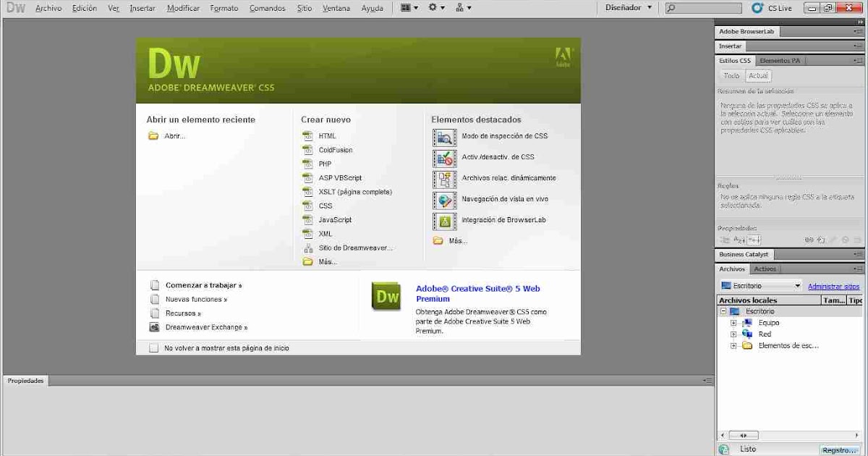The width and height of the screenshot is (868, 456).
Task: Click the attach style sheet icon in CSS panel
Action: click(809, 240)
